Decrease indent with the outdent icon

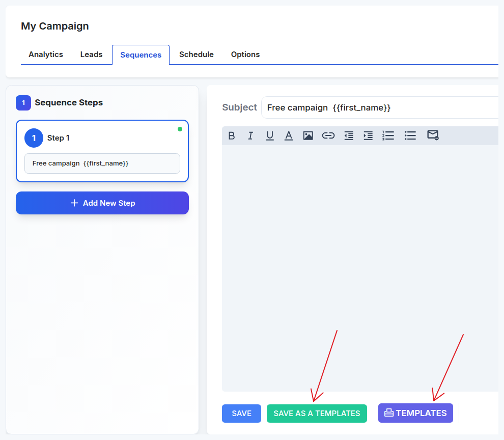(349, 135)
